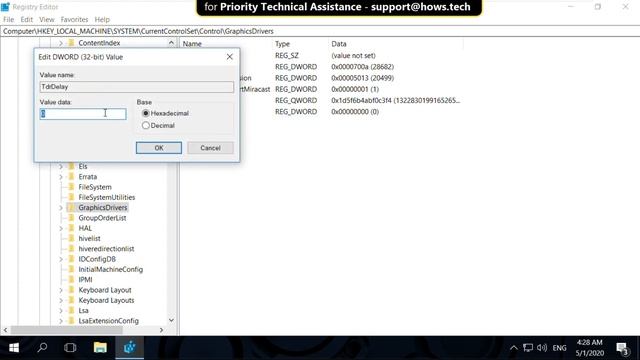Image resolution: width=640 pixels, height=360 pixels.
Task: Click into the Value data field
Action: tap(83, 114)
